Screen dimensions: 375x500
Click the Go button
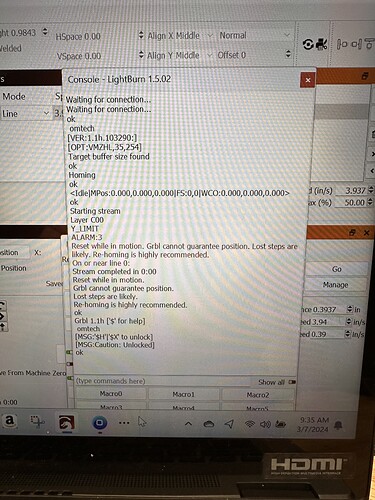coord(336,269)
